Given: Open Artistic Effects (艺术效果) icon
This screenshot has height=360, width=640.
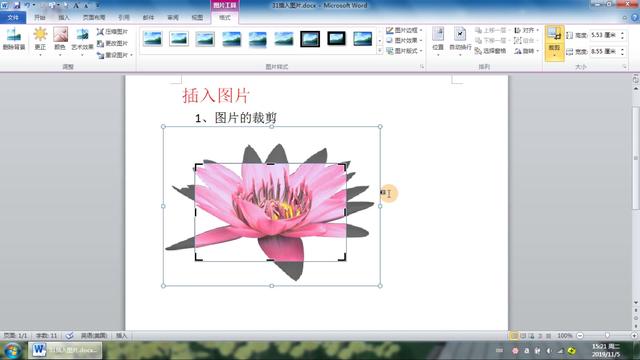Looking at the screenshot, I should click(x=82, y=39).
